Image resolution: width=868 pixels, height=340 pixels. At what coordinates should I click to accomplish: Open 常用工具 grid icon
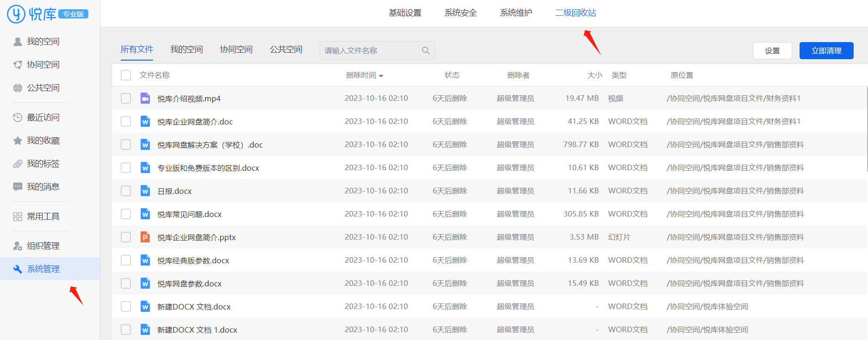pos(18,216)
